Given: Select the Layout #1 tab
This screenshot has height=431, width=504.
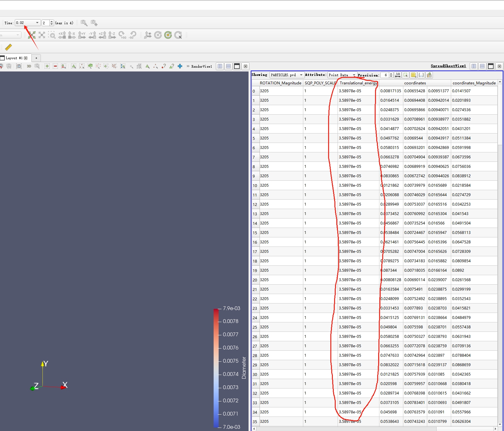Looking at the screenshot, I should click(14, 58).
